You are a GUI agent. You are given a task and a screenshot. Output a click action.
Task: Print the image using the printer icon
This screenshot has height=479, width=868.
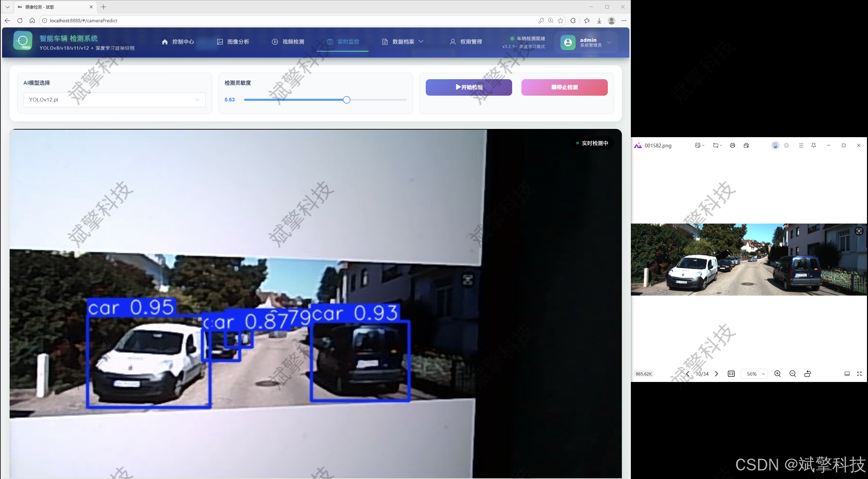(x=733, y=145)
